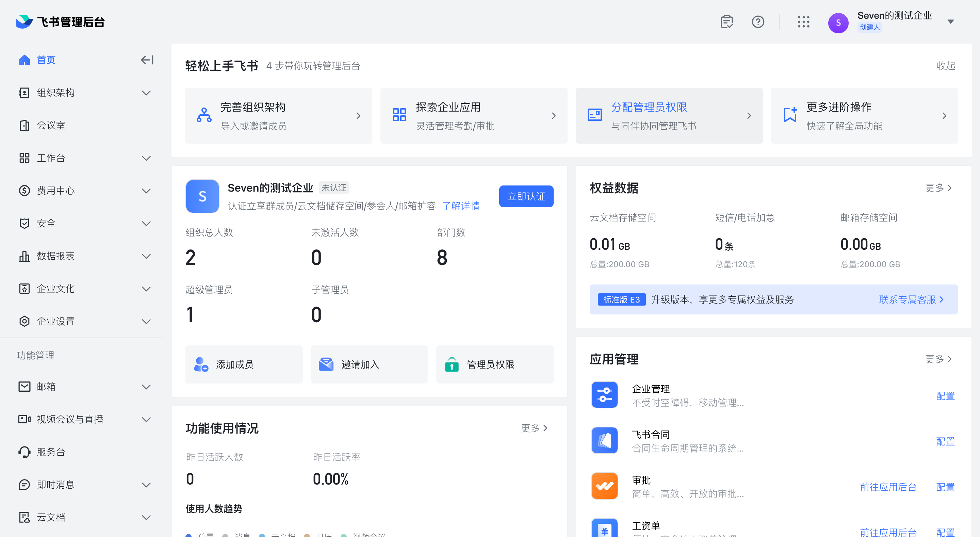The height and width of the screenshot is (537, 980).
Task: Click the help question mark icon
Action: (757, 22)
